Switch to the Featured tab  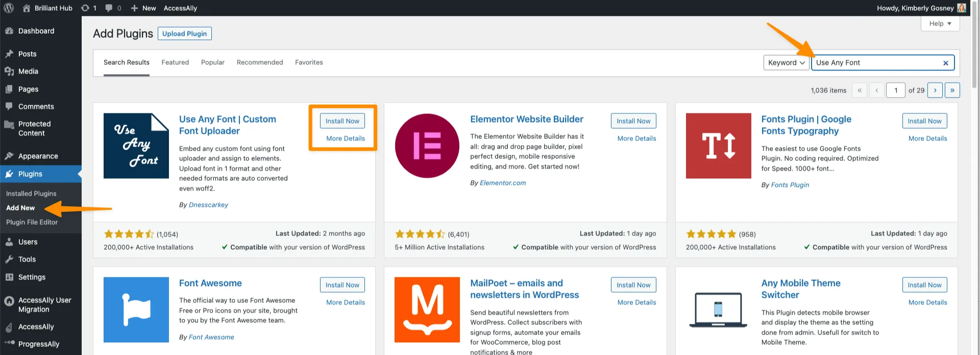pyautogui.click(x=175, y=62)
